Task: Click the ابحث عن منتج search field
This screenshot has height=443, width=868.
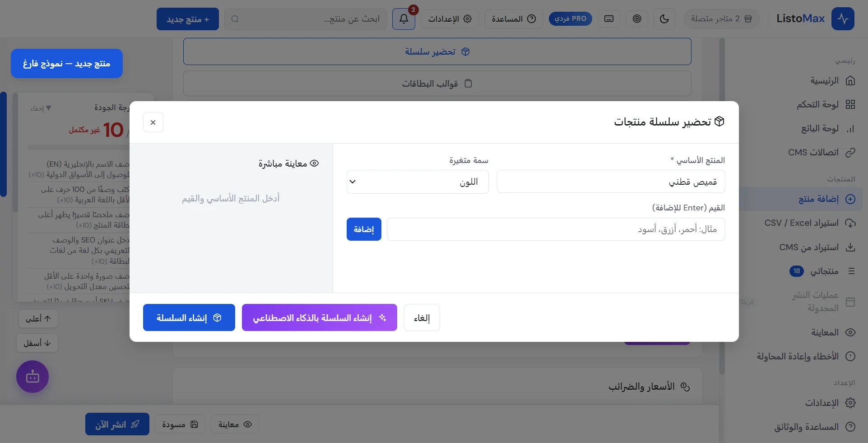Action: (306, 19)
